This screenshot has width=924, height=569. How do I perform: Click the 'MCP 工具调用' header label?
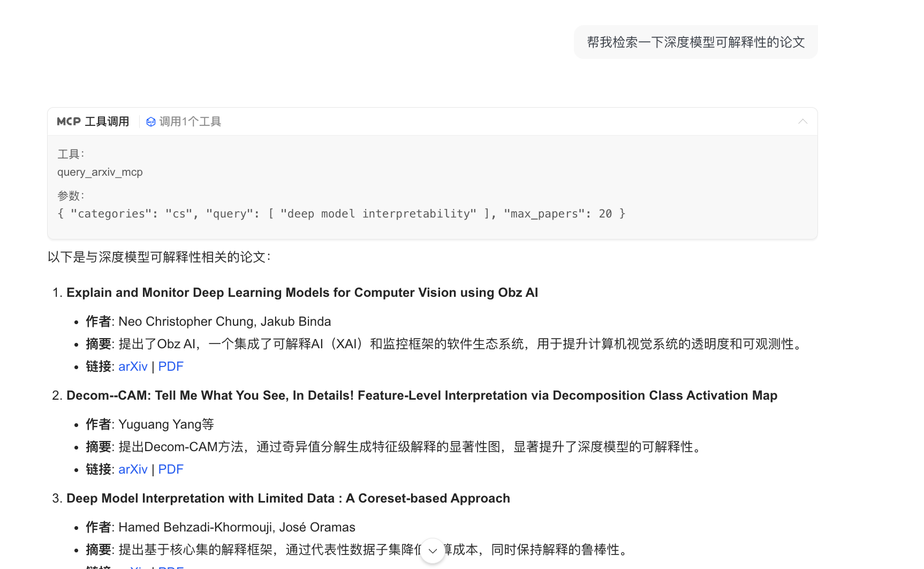pos(93,122)
